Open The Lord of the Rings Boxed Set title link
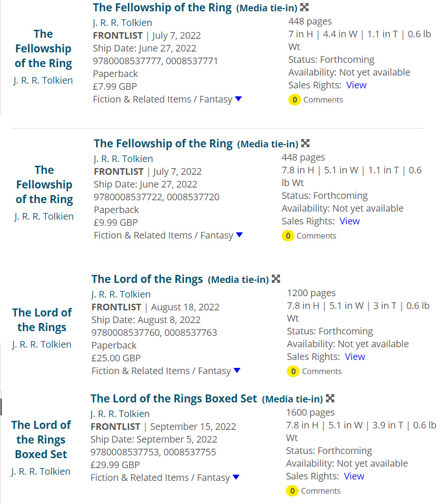The image size is (445, 504). 174,399
